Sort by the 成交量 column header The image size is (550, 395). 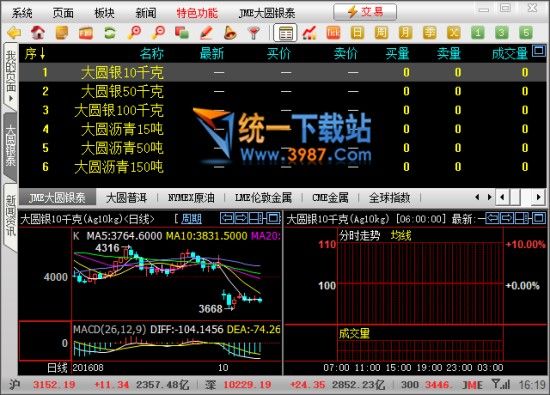pyautogui.click(x=510, y=53)
